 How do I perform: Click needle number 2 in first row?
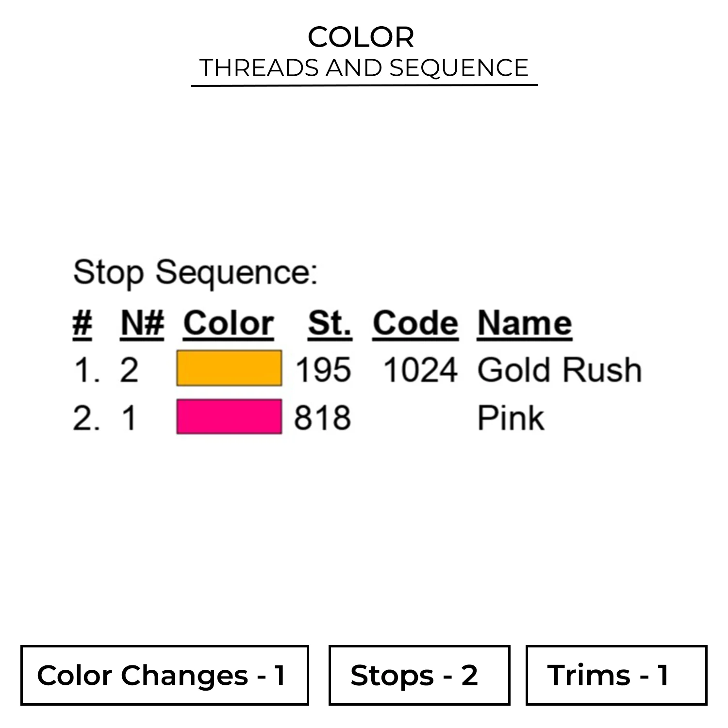pyautogui.click(x=129, y=370)
